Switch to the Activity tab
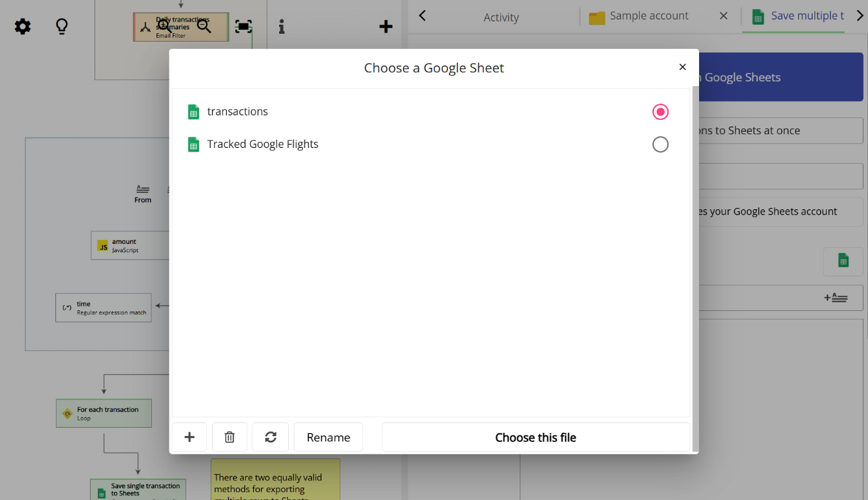 tap(501, 17)
